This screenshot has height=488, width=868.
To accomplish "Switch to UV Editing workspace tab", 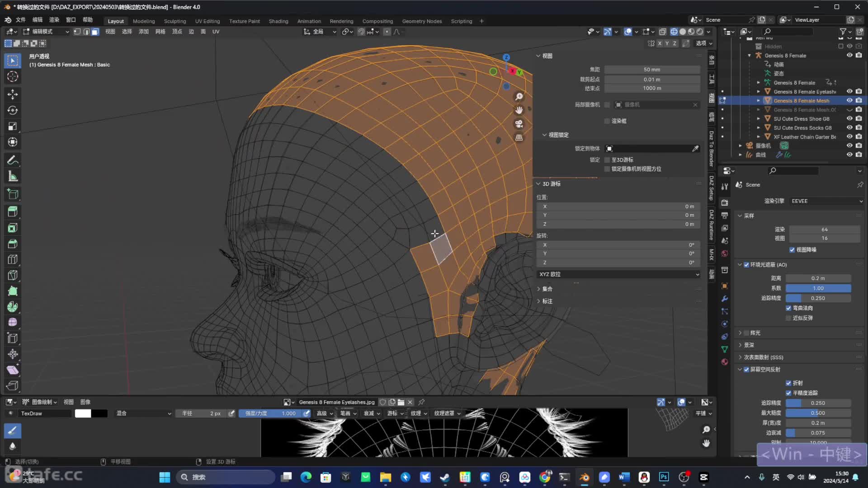I will point(208,21).
